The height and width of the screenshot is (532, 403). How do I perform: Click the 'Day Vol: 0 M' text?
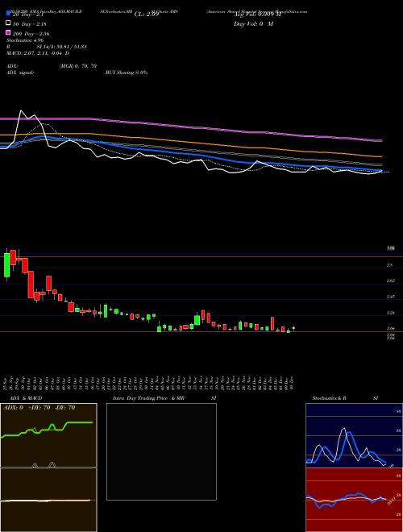coord(253,24)
